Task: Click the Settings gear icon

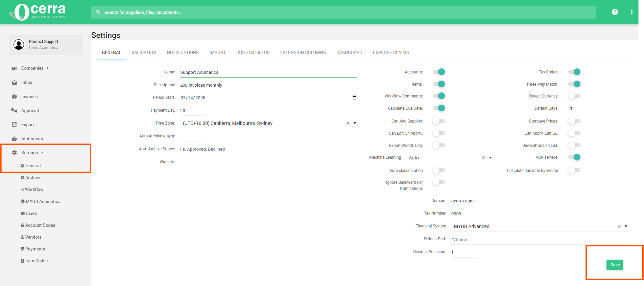Action: click(14, 153)
